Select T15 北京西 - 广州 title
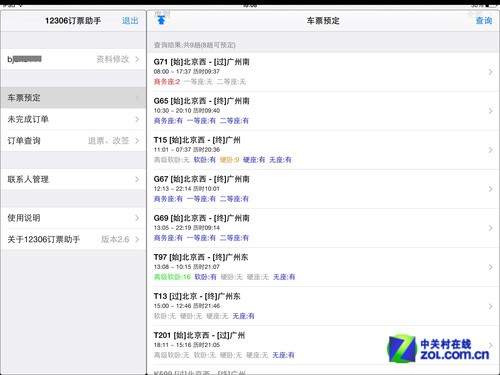500x375 pixels. (197, 140)
